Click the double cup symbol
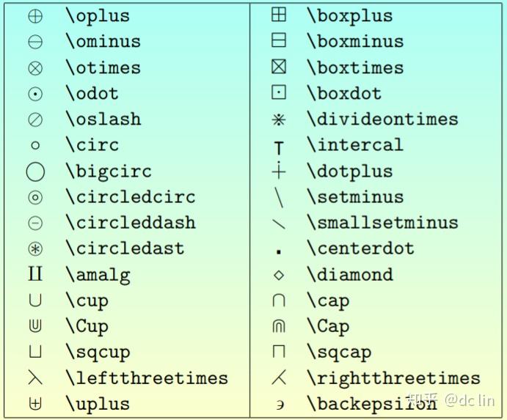The height and width of the screenshot is (420, 507). [x=35, y=327]
